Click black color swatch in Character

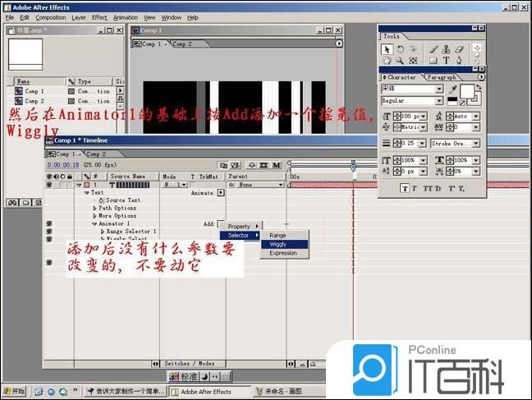452,100
